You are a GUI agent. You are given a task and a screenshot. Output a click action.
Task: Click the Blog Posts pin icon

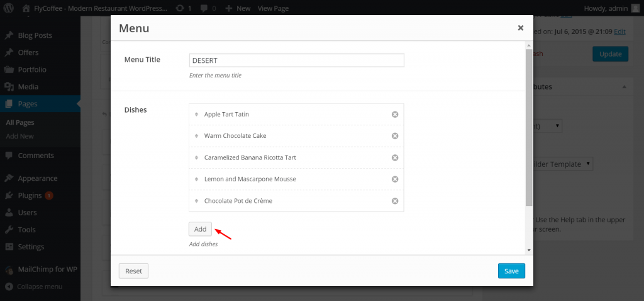pyautogui.click(x=9, y=35)
